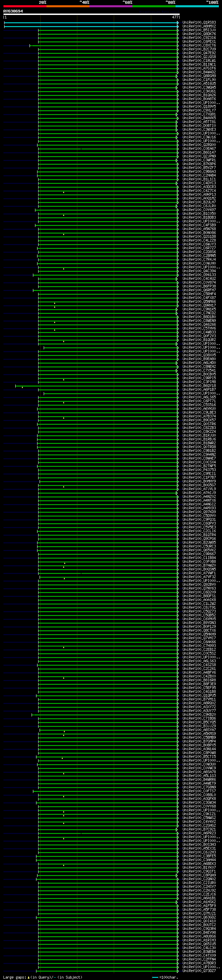222x980 pixels.
Task: Select label UniRef100_A3N144
Action: pos(199,749)
